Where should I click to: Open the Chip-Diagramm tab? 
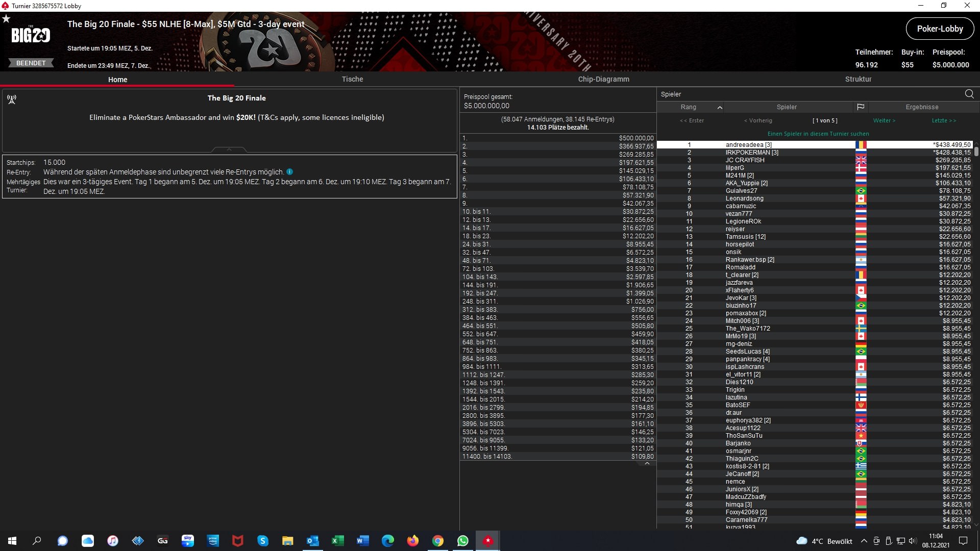[603, 79]
